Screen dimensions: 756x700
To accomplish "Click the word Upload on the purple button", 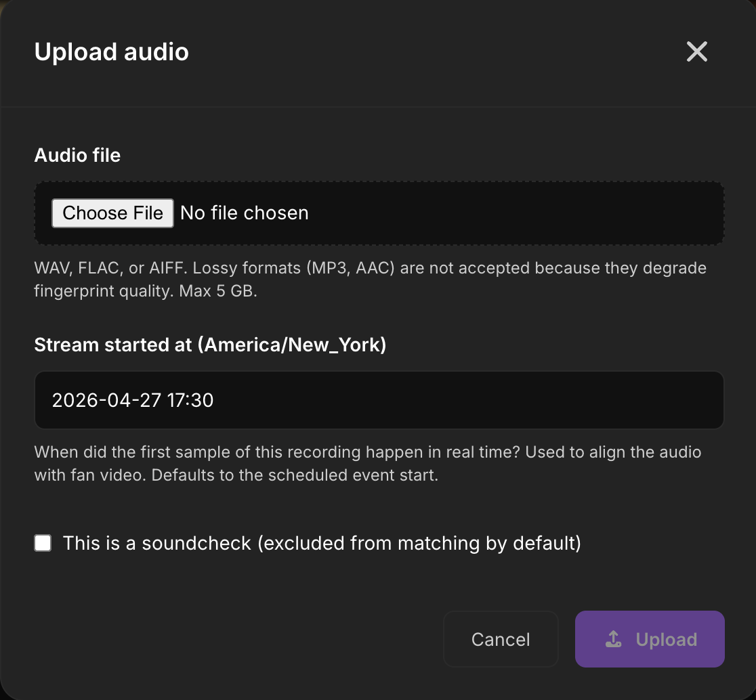I will click(x=667, y=638).
